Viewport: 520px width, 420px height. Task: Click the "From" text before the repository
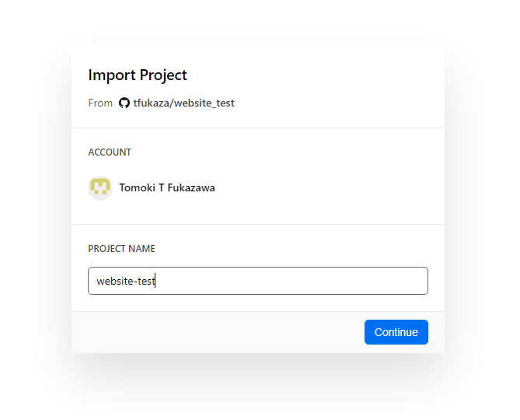point(100,103)
